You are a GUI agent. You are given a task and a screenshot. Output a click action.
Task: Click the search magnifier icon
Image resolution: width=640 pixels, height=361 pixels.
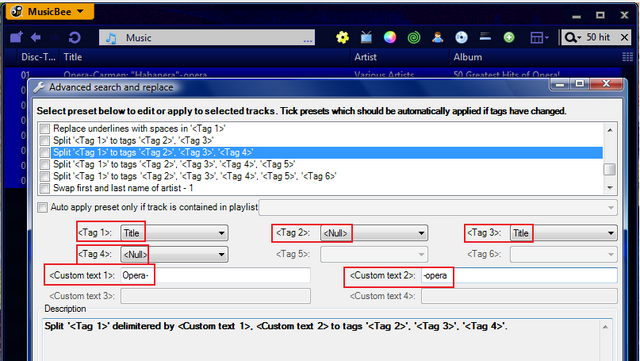pyautogui.click(x=572, y=38)
